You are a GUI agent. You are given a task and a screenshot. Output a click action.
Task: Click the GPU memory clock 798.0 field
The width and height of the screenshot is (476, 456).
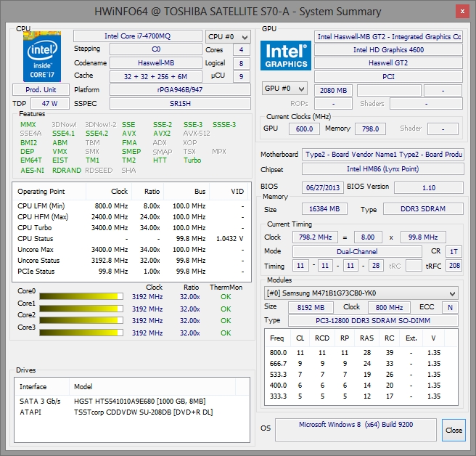[370, 129]
